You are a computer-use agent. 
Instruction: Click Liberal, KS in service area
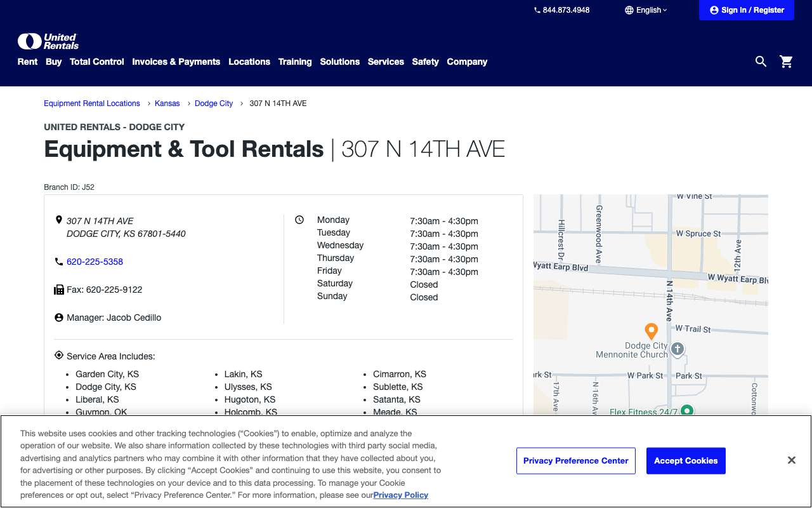pyautogui.click(x=97, y=399)
